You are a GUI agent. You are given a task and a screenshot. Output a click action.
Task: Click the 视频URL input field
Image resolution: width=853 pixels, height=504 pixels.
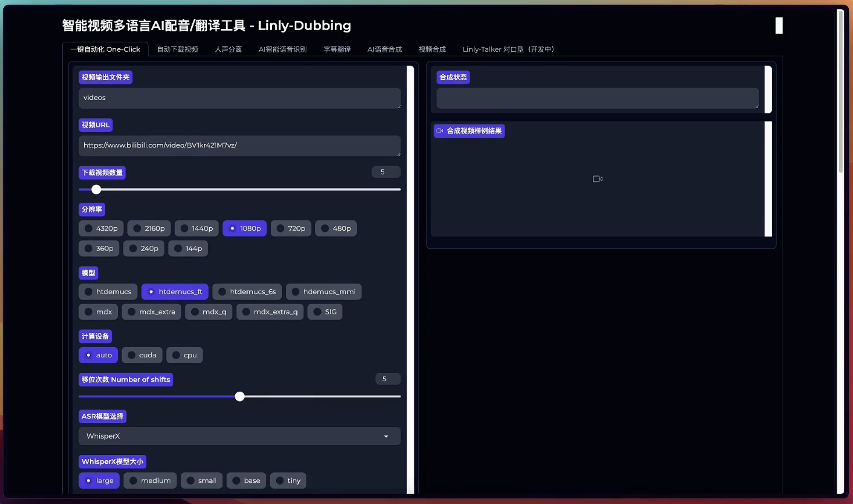[x=240, y=146]
